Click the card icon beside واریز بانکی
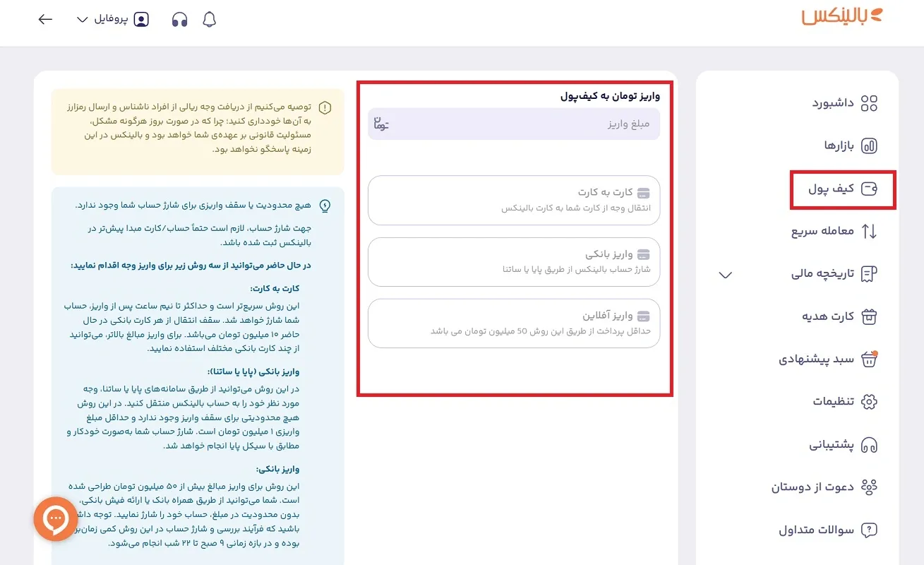The height and width of the screenshot is (565, 924). click(643, 254)
